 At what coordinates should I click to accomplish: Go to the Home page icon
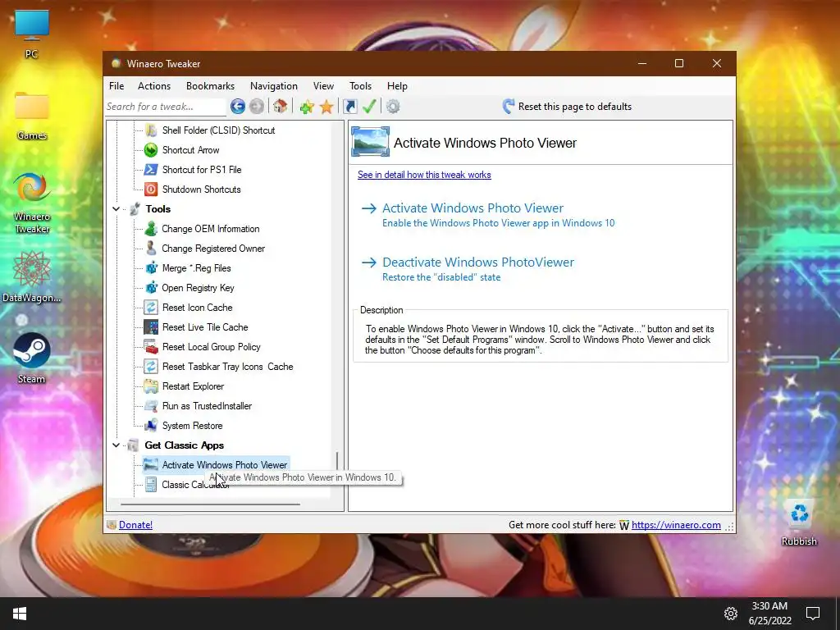[281, 107]
